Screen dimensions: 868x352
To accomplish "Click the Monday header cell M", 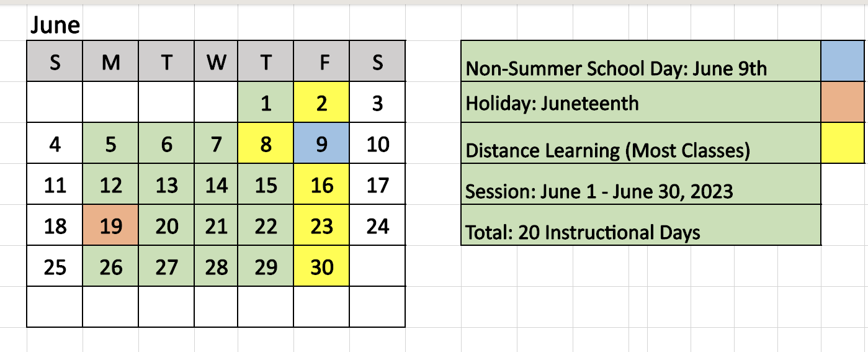I will click(x=111, y=61).
